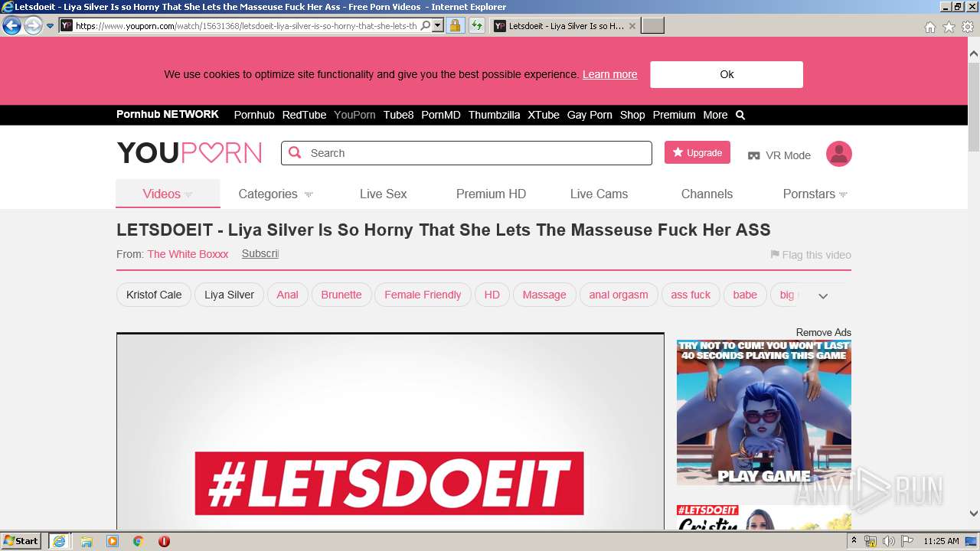Click the page scrollbar up arrow
The width and height of the screenshot is (980, 551).
[974, 54]
